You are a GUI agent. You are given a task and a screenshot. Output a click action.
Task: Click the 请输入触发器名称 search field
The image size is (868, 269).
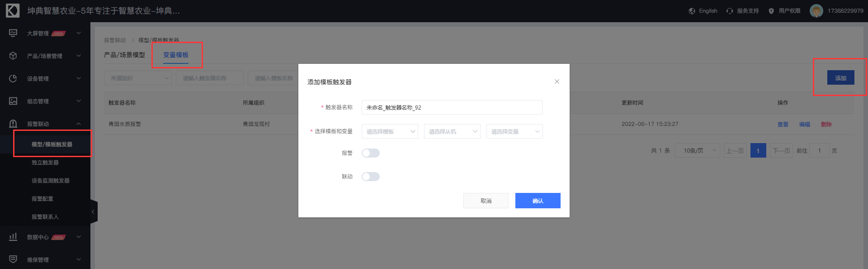coord(210,78)
